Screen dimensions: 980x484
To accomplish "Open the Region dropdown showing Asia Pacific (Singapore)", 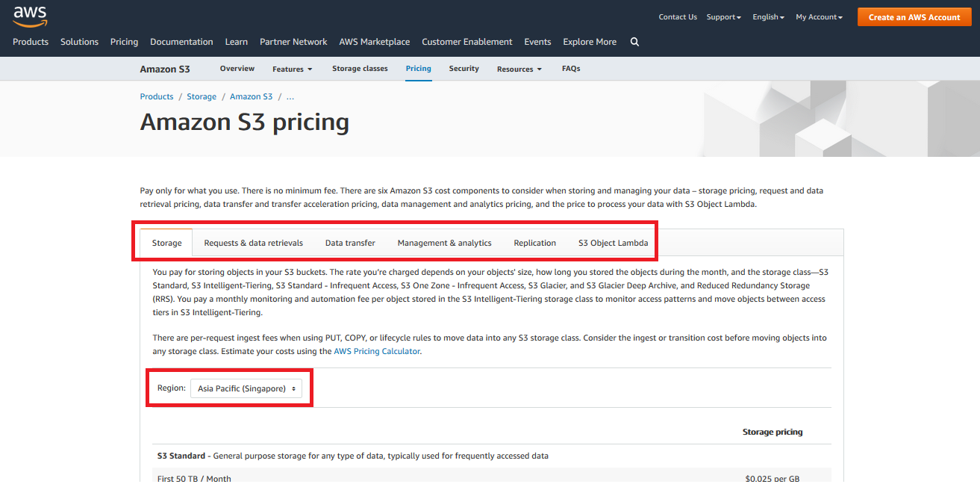I will (x=246, y=388).
